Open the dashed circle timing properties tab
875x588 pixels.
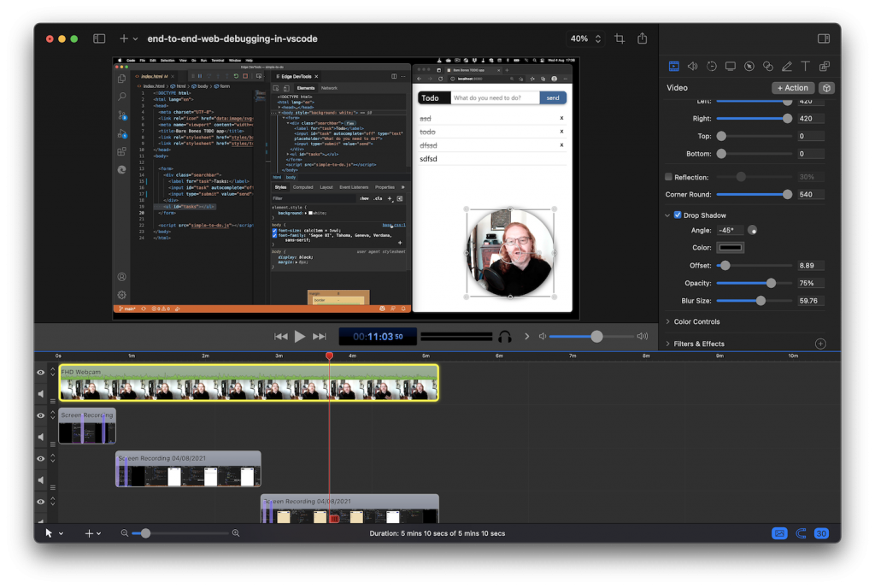point(712,67)
